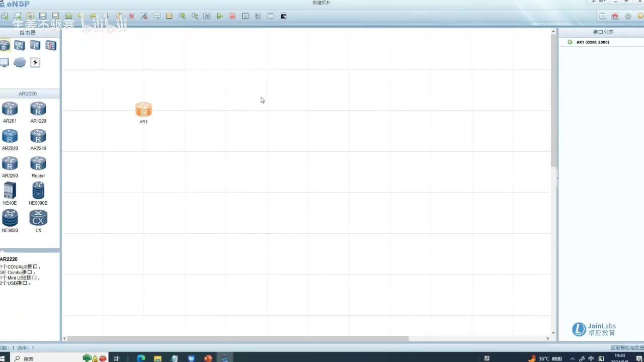Pick the AR2240 router model
This screenshot has height=362, width=644.
[x=38, y=139]
